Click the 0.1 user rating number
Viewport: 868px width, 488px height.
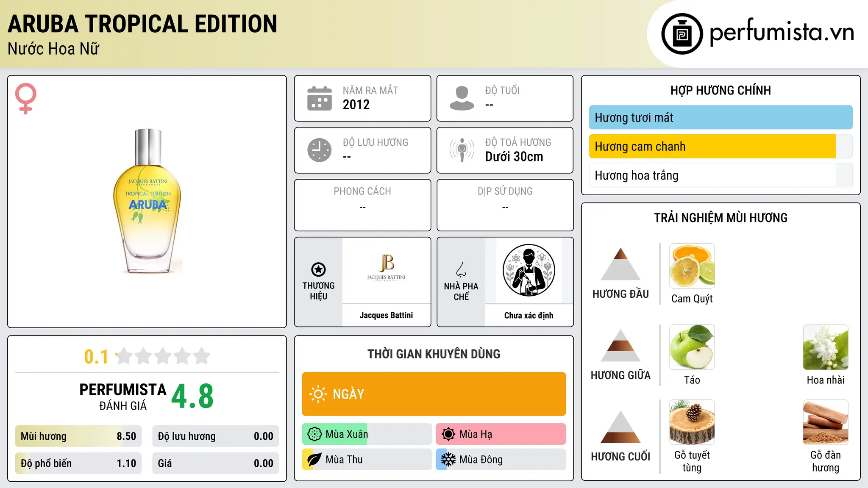[x=96, y=357]
